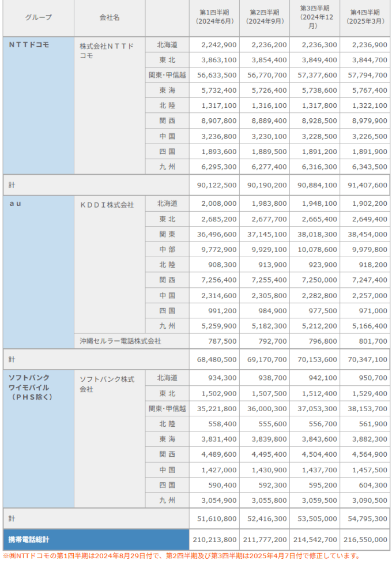
Task: Select the value 5,182,300
Action: (269, 326)
